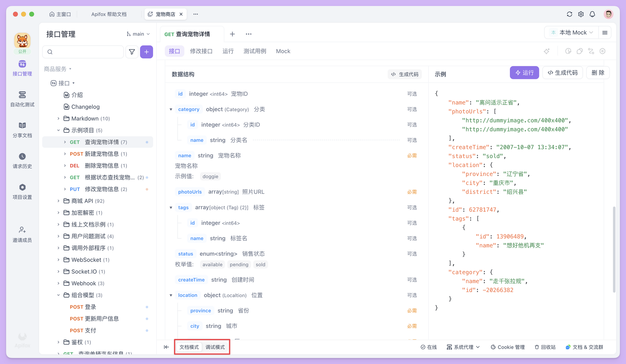Open 自动化测试 in the sidebar
This screenshot has height=364, width=626.
pyautogui.click(x=22, y=99)
